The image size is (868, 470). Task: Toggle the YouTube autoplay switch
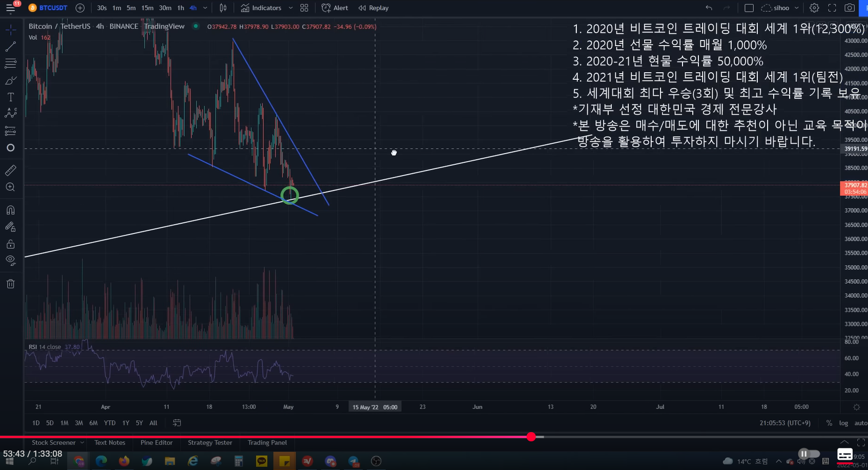click(x=809, y=454)
